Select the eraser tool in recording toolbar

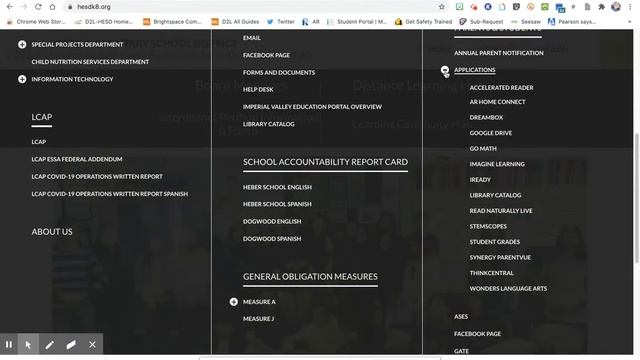71,345
